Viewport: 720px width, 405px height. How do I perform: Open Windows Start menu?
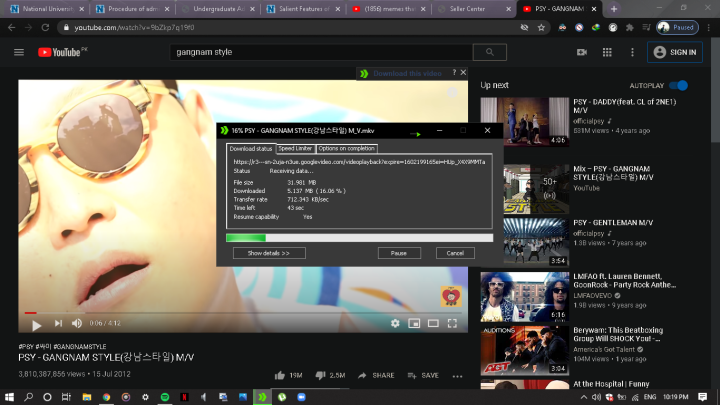[9, 397]
